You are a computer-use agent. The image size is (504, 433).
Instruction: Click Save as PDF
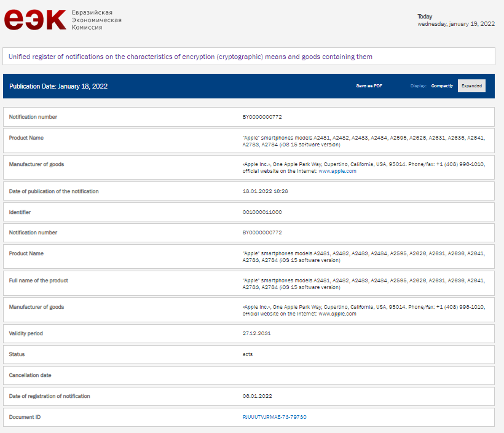tap(369, 86)
